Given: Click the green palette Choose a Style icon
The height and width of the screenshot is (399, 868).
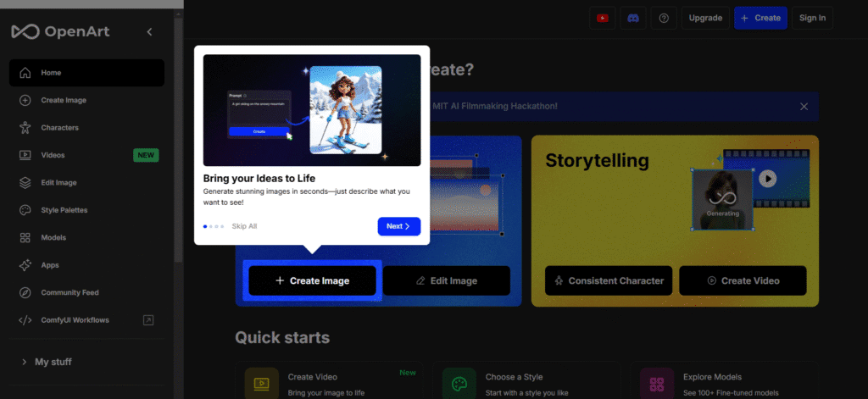Looking at the screenshot, I should (459, 384).
